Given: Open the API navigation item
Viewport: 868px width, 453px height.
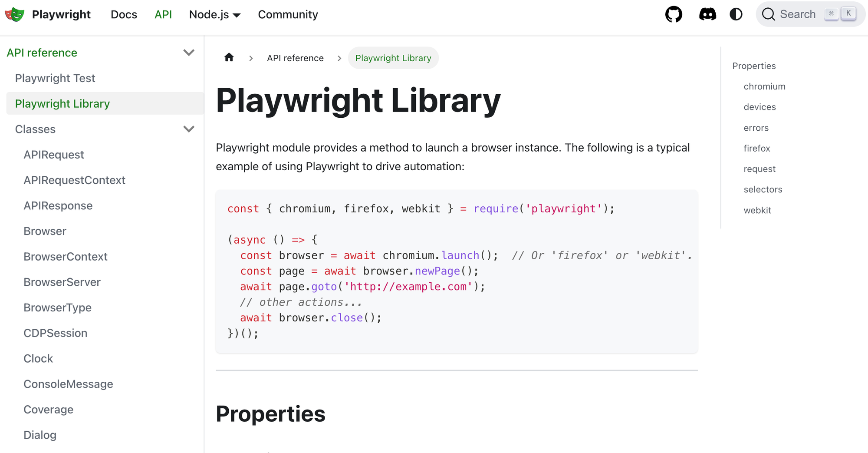Looking at the screenshot, I should (163, 14).
